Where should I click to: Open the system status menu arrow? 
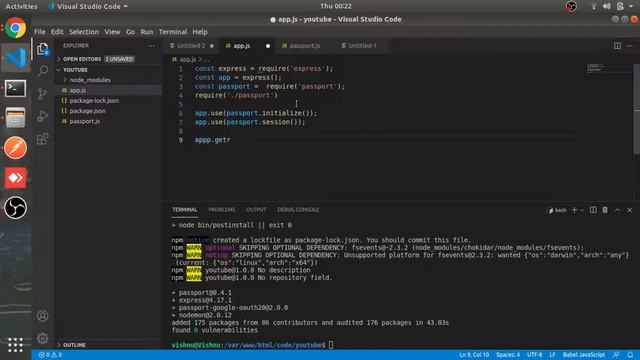tap(631, 6)
